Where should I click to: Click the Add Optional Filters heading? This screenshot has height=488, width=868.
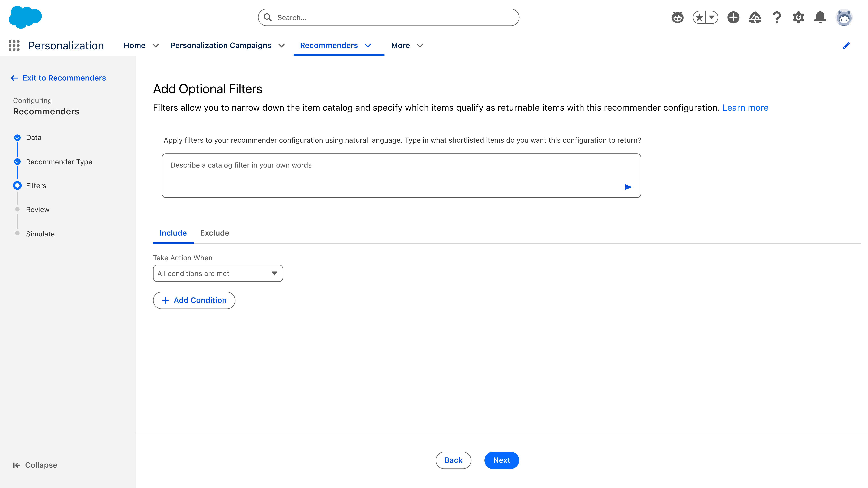[x=208, y=89]
